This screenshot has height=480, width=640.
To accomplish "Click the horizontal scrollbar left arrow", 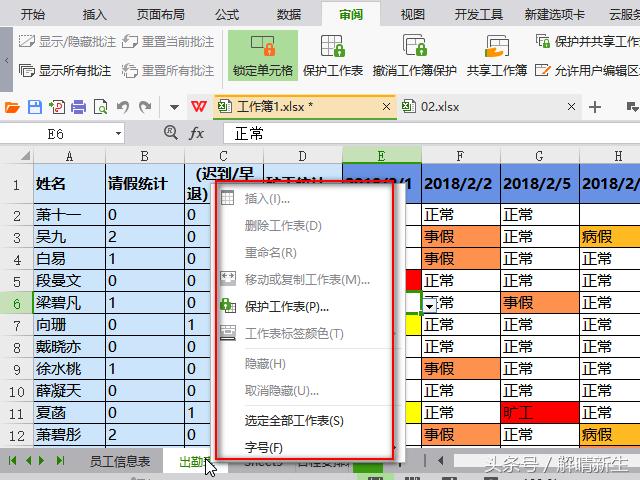I will pyautogui.click(x=440, y=461).
